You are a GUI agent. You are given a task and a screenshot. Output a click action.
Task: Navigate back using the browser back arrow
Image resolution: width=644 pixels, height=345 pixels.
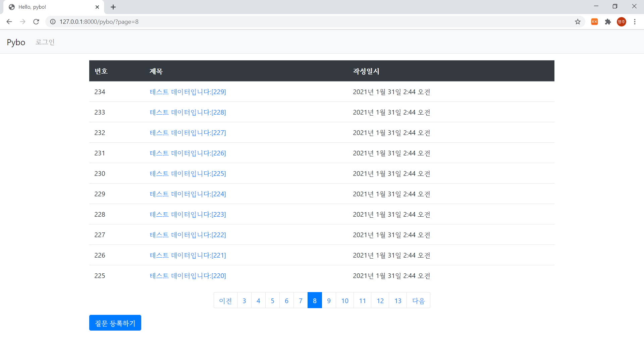(x=9, y=21)
